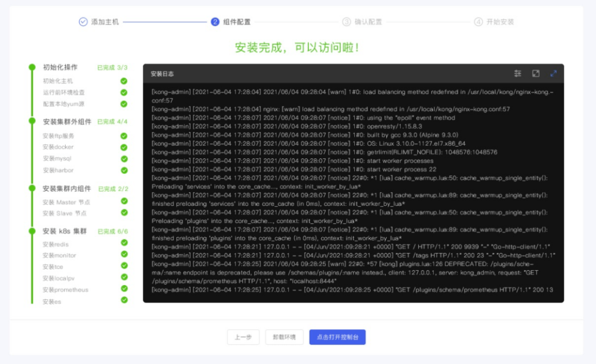Open the log filter settings icon
The height and width of the screenshot is (364, 596).
coord(518,73)
